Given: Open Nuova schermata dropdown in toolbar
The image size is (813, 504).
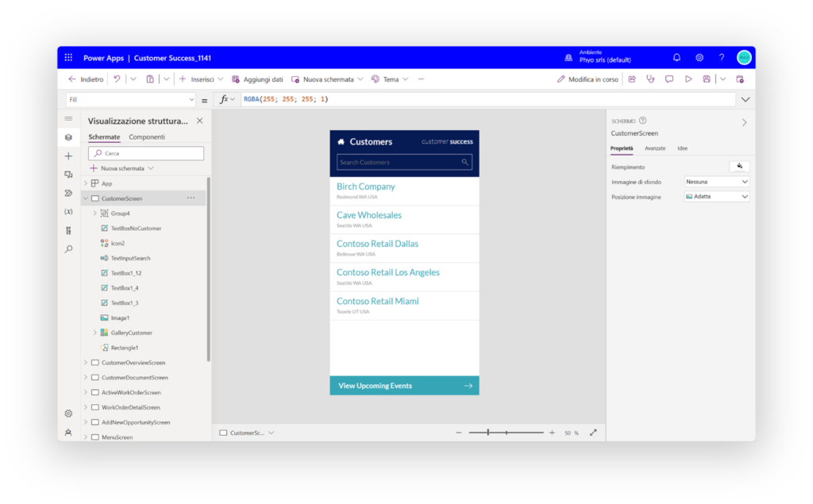Looking at the screenshot, I should (x=360, y=79).
